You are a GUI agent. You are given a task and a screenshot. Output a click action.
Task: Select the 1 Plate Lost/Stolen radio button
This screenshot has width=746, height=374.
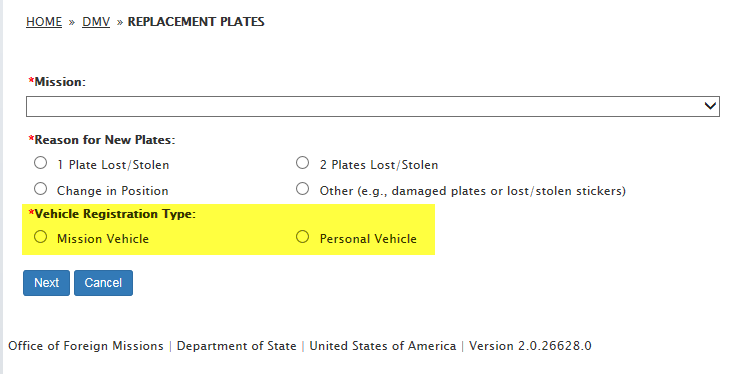point(40,163)
